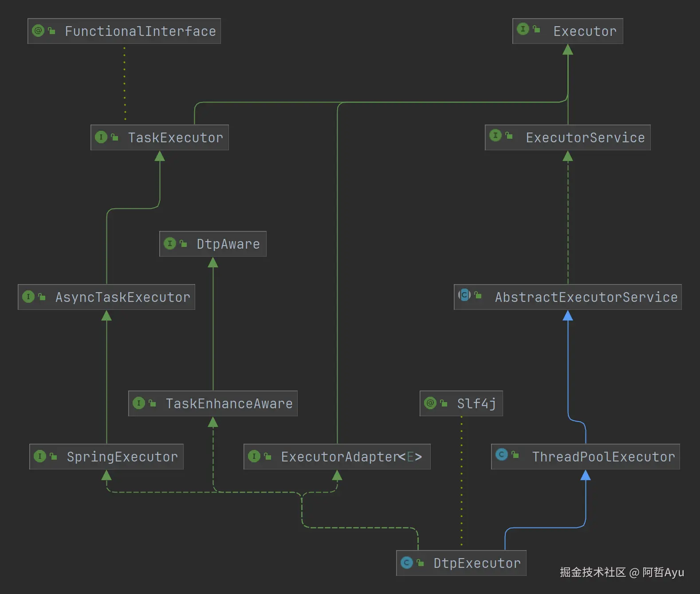This screenshot has width=700, height=594.
Task: Click the interface icon beside ExecutorAdapter
Action: point(254,456)
